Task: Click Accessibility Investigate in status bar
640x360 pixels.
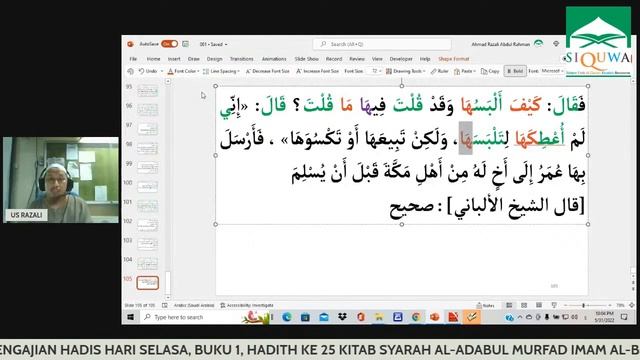Action: (247, 305)
